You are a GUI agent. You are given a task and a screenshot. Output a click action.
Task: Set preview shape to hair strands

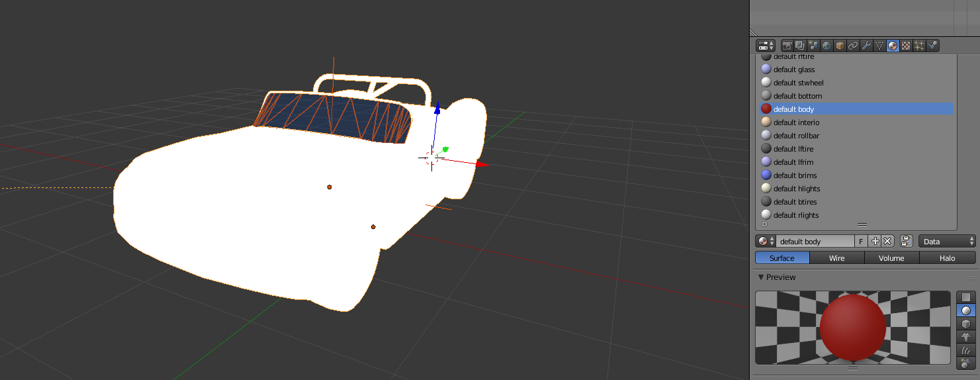[967, 350]
